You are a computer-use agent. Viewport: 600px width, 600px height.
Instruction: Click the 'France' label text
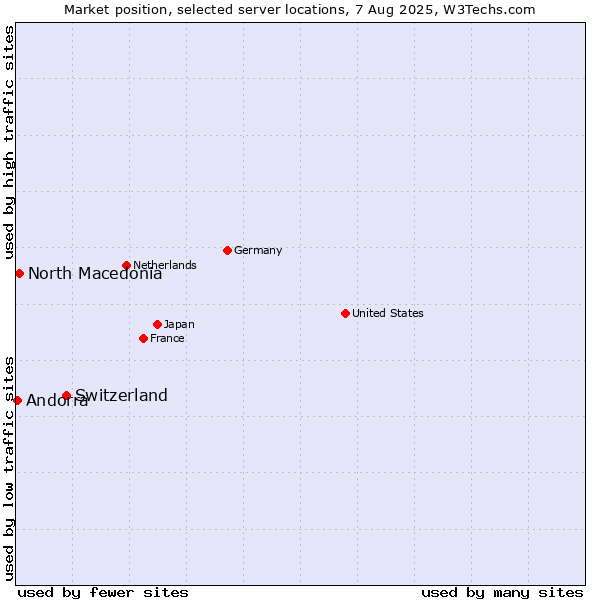(167, 338)
